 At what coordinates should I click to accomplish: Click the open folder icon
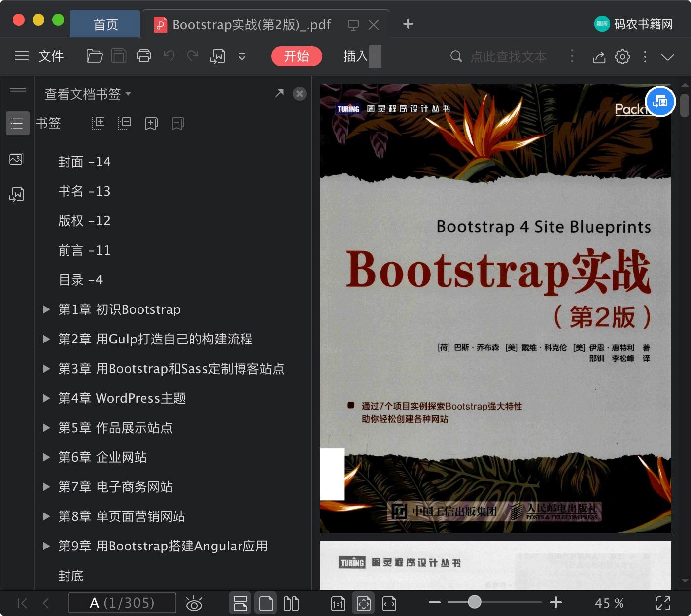tap(94, 56)
